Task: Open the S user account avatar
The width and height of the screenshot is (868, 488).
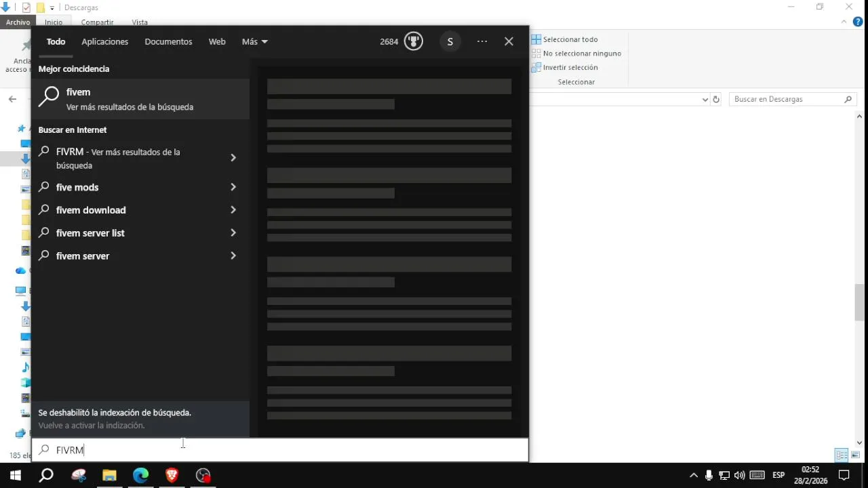Action: pos(450,41)
